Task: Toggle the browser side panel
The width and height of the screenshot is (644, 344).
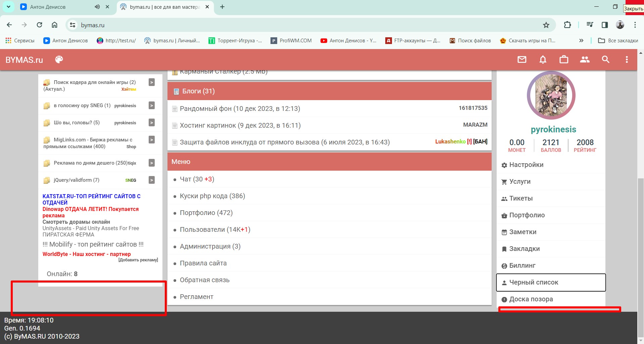Action: 605,25
